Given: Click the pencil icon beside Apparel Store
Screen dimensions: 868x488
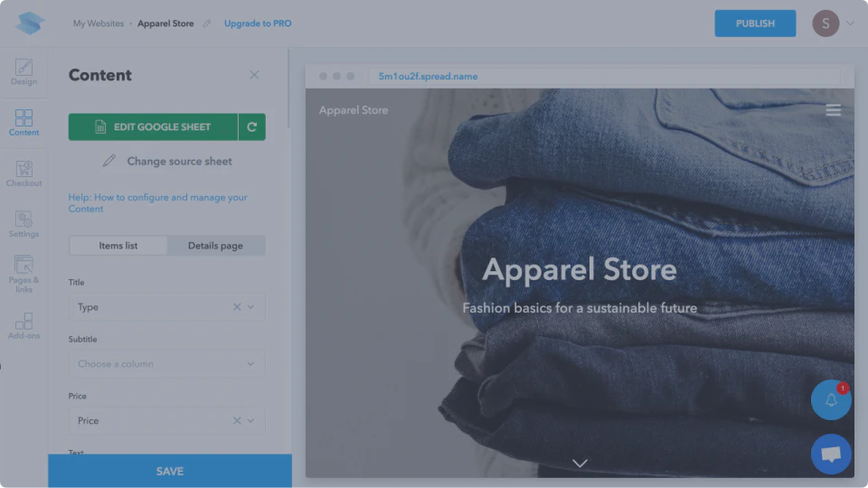Looking at the screenshot, I should (x=206, y=23).
